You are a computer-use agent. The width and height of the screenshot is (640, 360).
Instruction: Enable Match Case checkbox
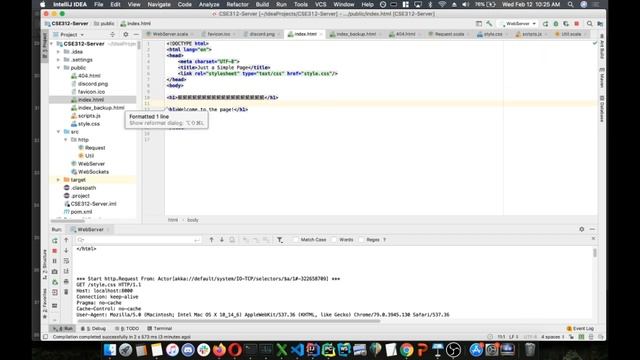(296, 240)
